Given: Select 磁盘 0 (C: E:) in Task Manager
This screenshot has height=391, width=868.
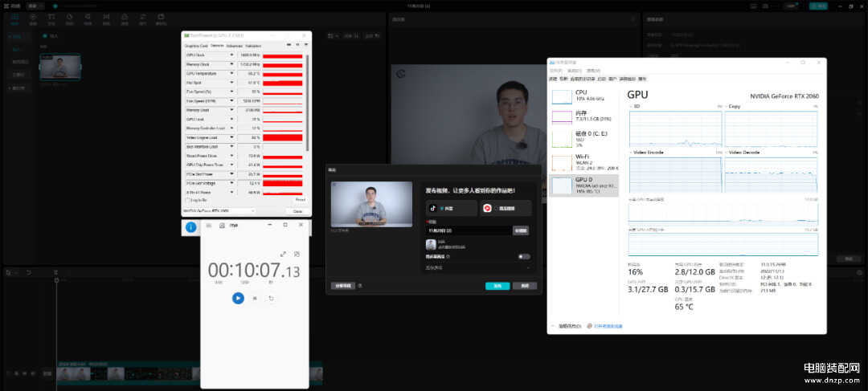Looking at the screenshot, I should pyautogui.click(x=584, y=138).
